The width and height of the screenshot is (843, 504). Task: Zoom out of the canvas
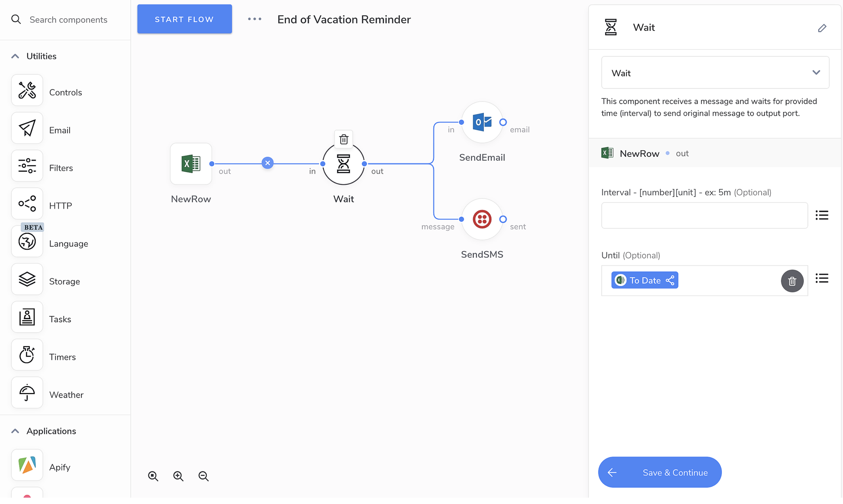point(203,476)
